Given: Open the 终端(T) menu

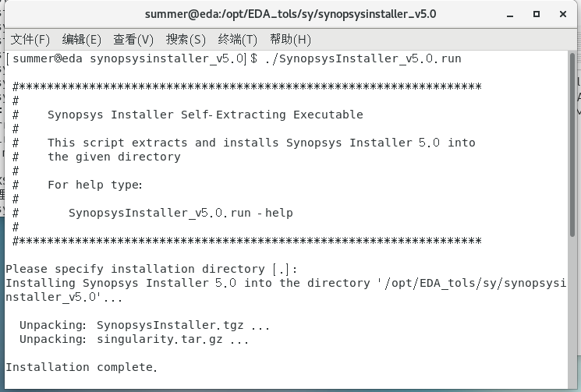Looking at the screenshot, I should (x=238, y=40).
